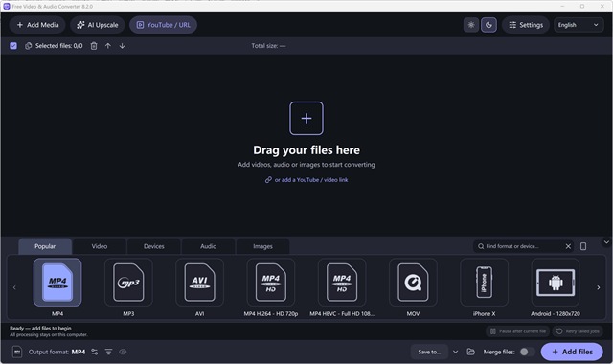The image size is (613, 364).
Task: Show more formats with right arrow
Action: [598, 287]
